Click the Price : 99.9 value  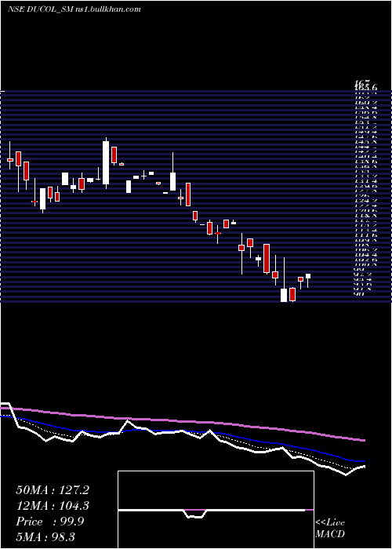(x=50, y=522)
